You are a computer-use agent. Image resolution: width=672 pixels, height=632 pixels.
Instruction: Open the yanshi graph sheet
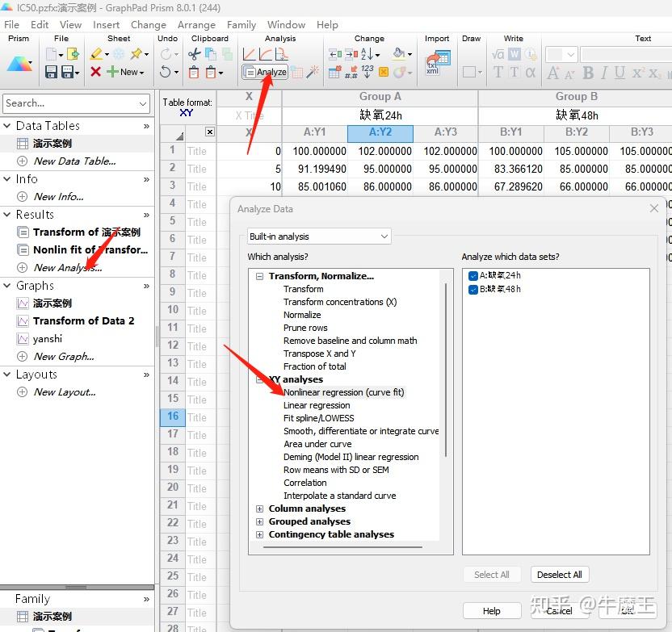click(48, 339)
